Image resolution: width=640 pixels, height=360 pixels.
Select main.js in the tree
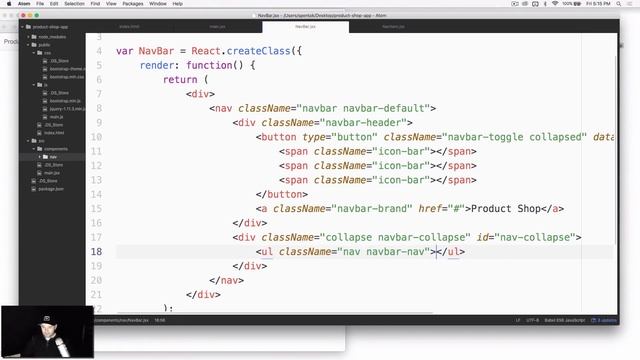(x=56, y=117)
